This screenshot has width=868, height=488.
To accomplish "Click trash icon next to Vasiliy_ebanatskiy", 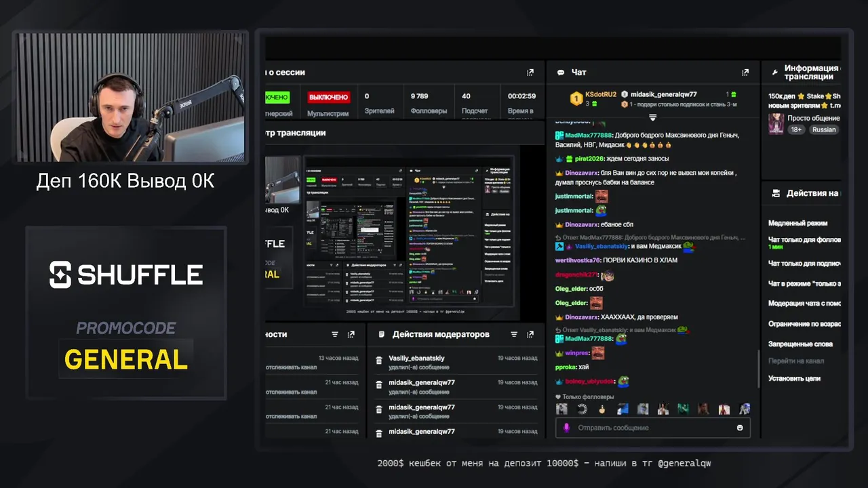I will point(379,361).
